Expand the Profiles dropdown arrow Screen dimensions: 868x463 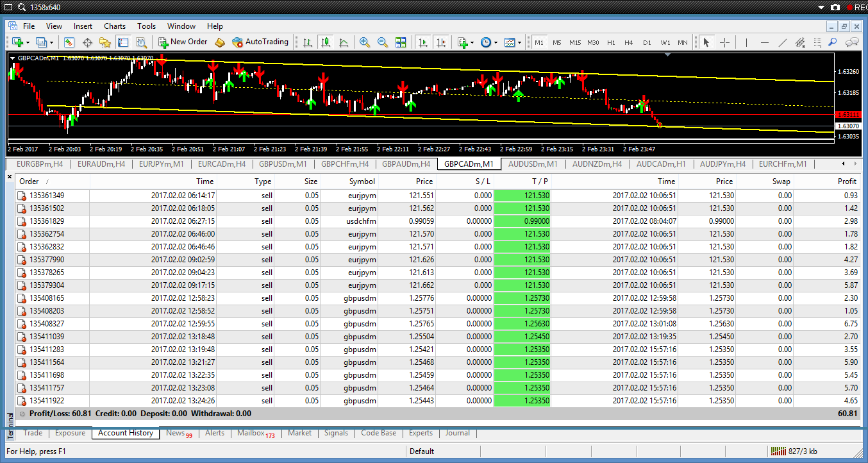[x=52, y=42]
